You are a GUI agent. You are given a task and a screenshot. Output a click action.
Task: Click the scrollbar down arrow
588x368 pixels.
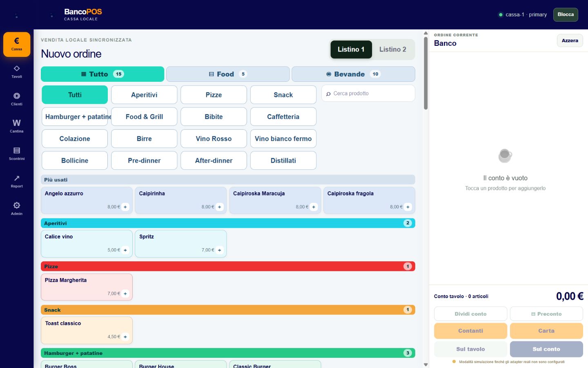[426, 364]
